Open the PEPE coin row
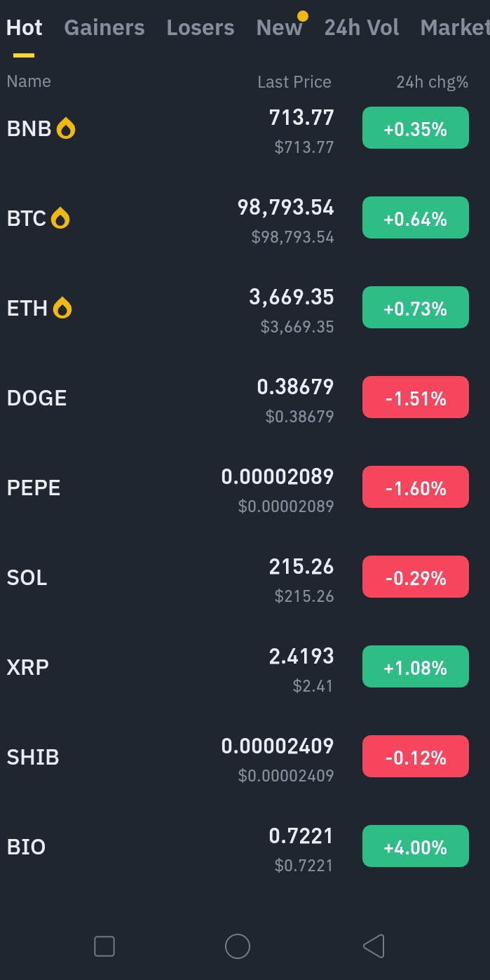The width and height of the screenshot is (490, 980). (x=34, y=488)
